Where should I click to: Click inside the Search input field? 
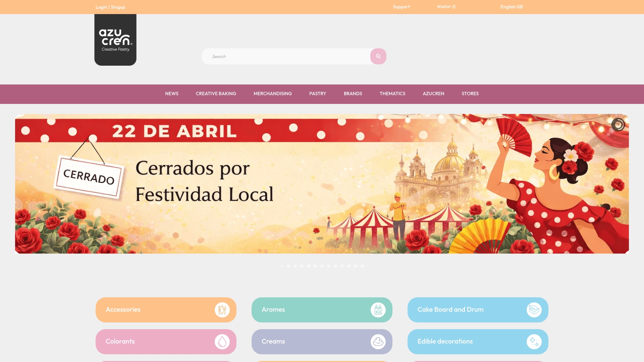click(x=285, y=56)
